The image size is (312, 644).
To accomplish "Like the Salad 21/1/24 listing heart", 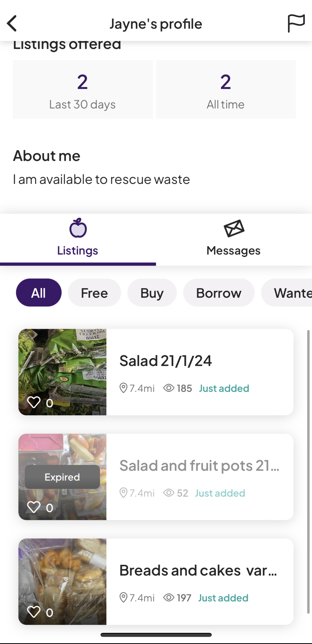I will coord(34,402).
